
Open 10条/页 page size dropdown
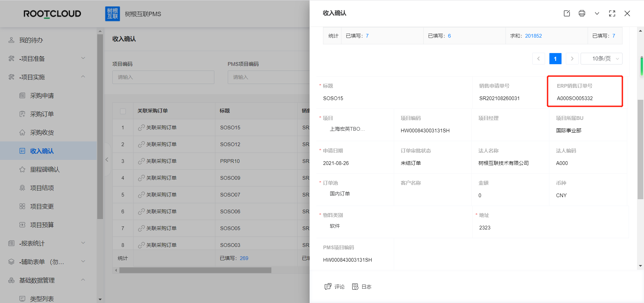(601, 58)
